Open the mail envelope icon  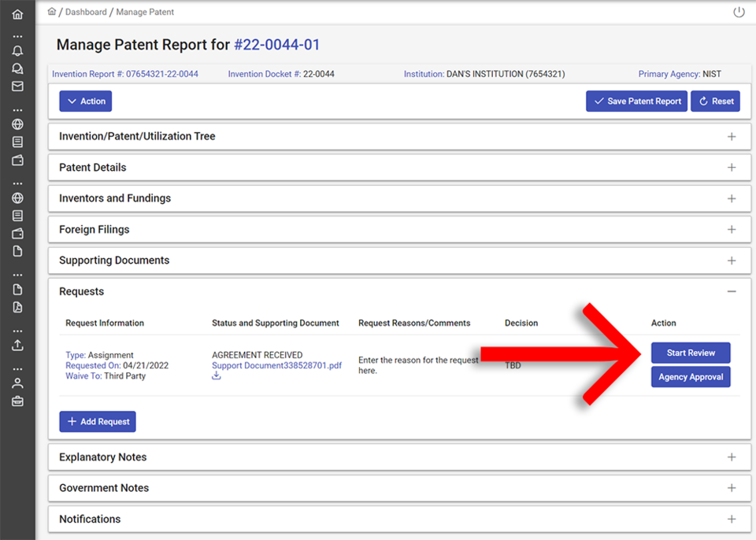point(17,86)
